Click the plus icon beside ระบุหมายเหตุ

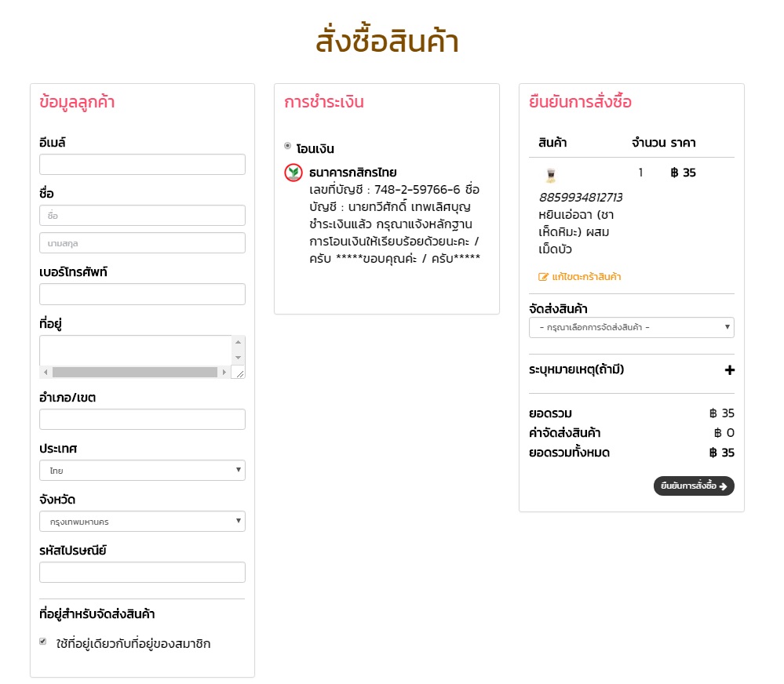(x=729, y=370)
